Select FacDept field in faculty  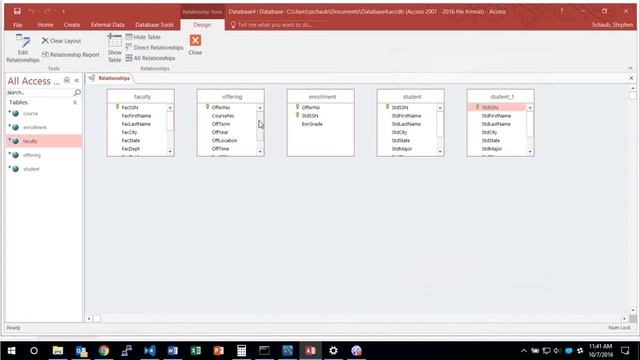pyautogui.click(x=131, y=149)
